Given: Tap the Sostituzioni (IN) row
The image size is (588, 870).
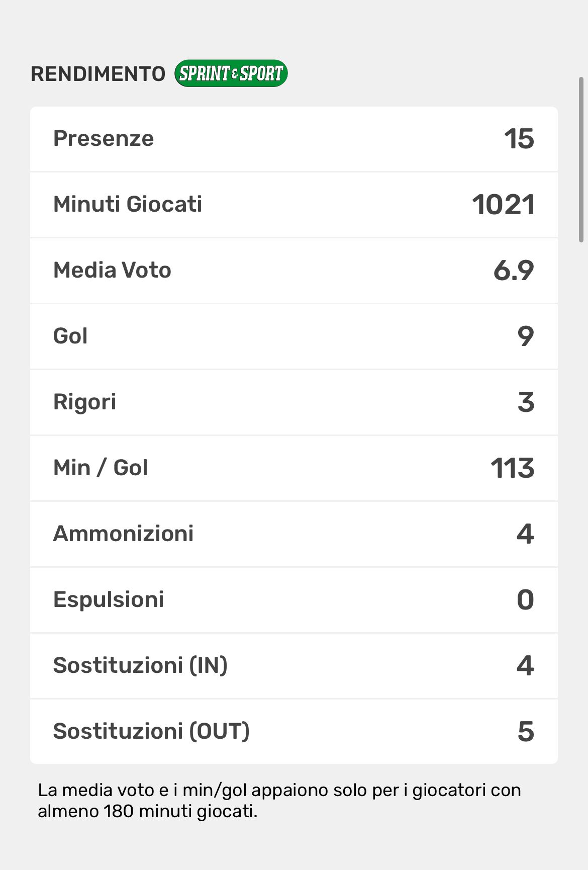Looking at the screenshot, I should click(293, 665).
